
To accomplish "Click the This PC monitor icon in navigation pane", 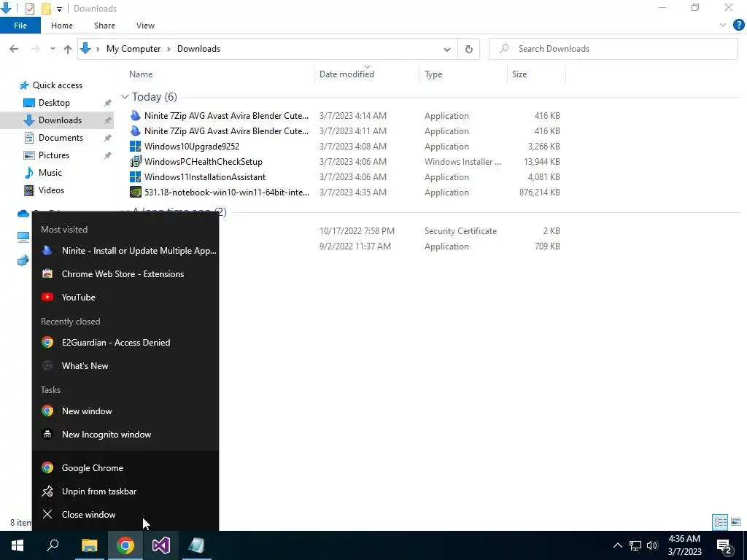I will pyautogui.click(x=23, y=237).
